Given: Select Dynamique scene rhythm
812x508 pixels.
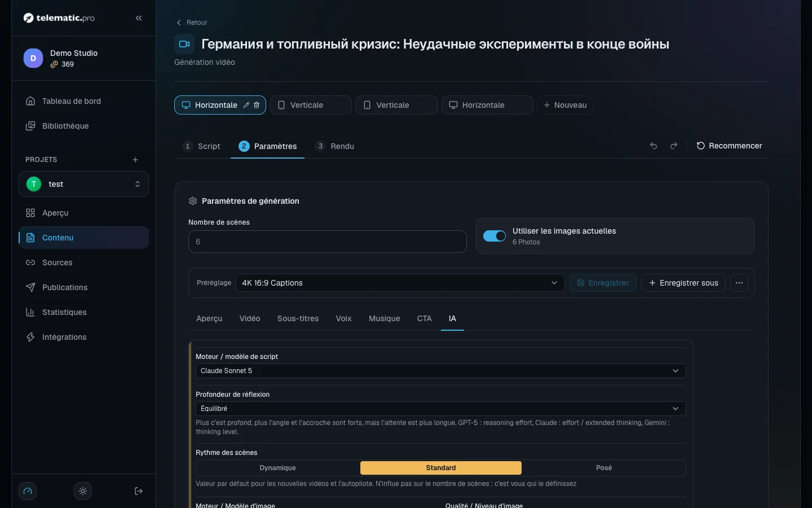Looking at the screenshot, I should tap(278, 468).
